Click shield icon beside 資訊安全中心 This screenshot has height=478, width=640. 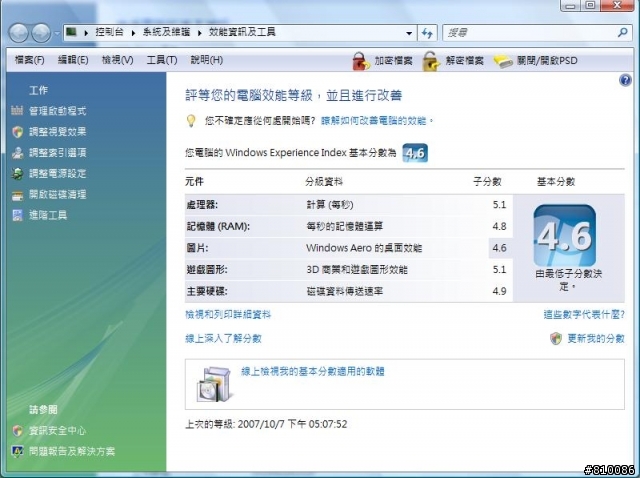[17, 431]
